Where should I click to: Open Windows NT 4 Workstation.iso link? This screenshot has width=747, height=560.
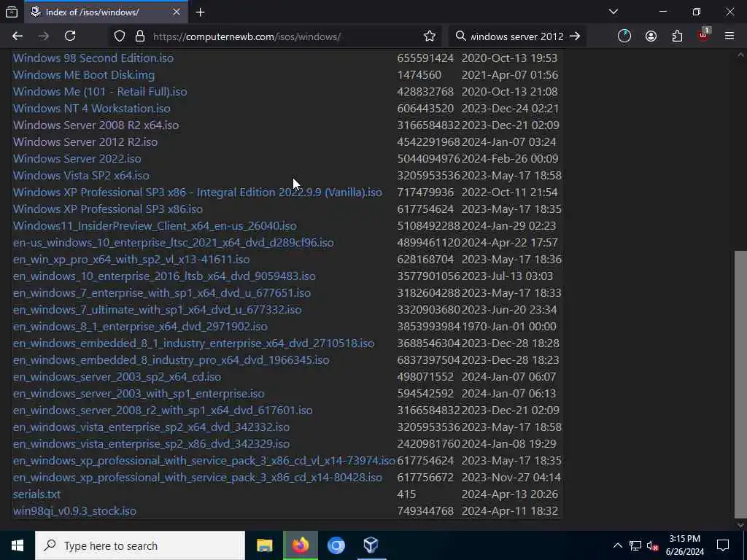pos(91,108)
